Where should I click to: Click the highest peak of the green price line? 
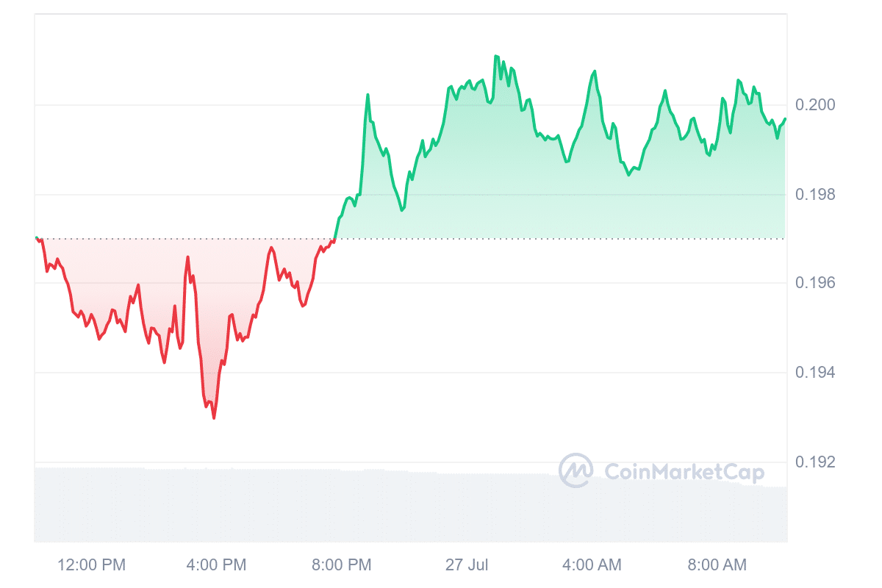(496, 56)
